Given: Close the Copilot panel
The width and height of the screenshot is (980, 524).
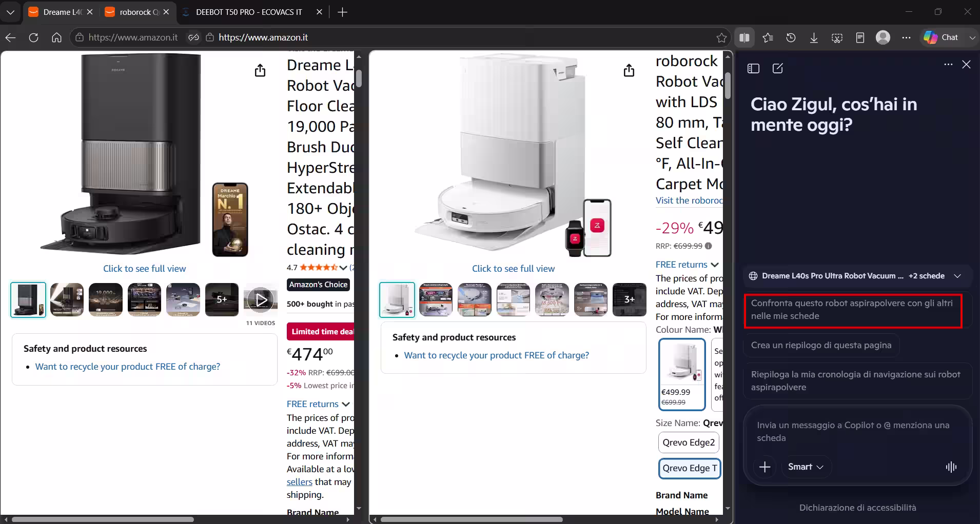Looking at the screenshot, I should point(967,65).
